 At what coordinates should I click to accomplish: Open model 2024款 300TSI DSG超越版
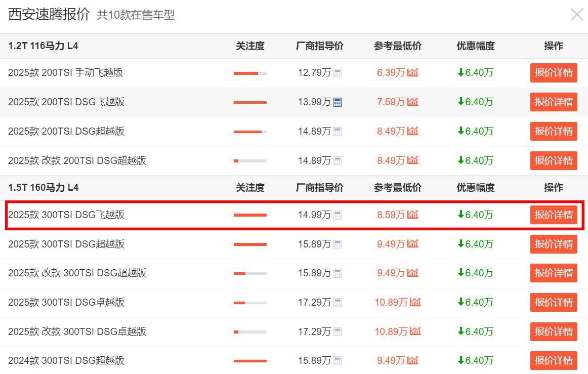point(66,360)
